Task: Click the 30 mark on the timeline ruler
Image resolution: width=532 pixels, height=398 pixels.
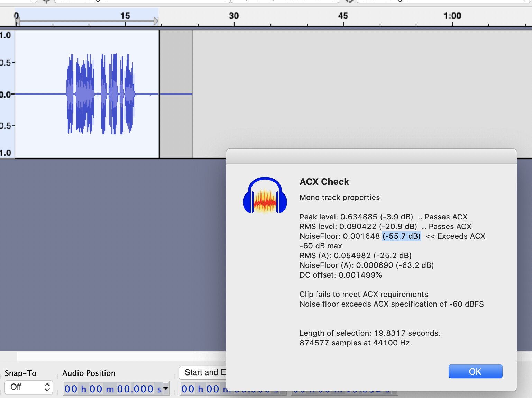Action: point(234,16)
